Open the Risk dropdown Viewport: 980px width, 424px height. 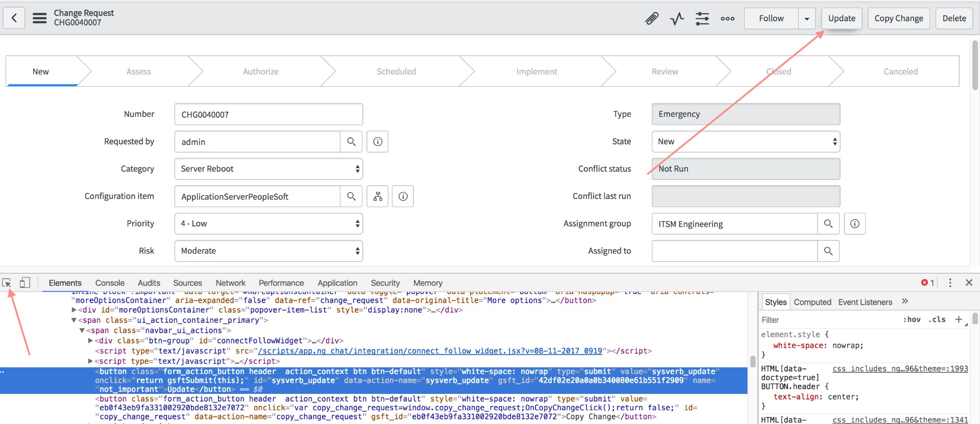tap(268, 251)
